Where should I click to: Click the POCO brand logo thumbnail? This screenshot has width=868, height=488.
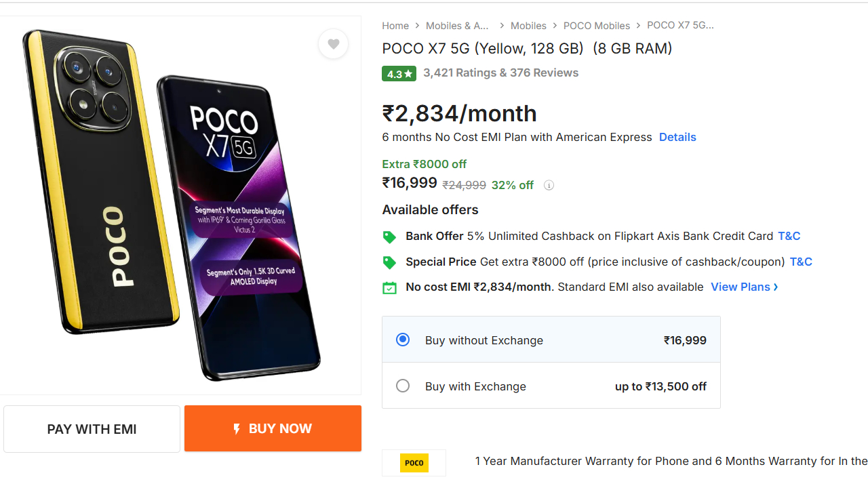pyautogui.click(x=414, y=463)
